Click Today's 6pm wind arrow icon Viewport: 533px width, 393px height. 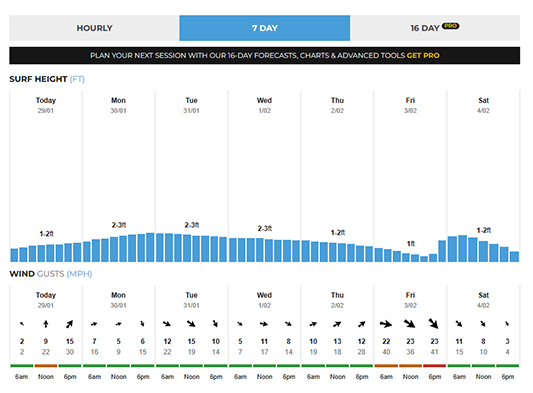click(70, 324)
